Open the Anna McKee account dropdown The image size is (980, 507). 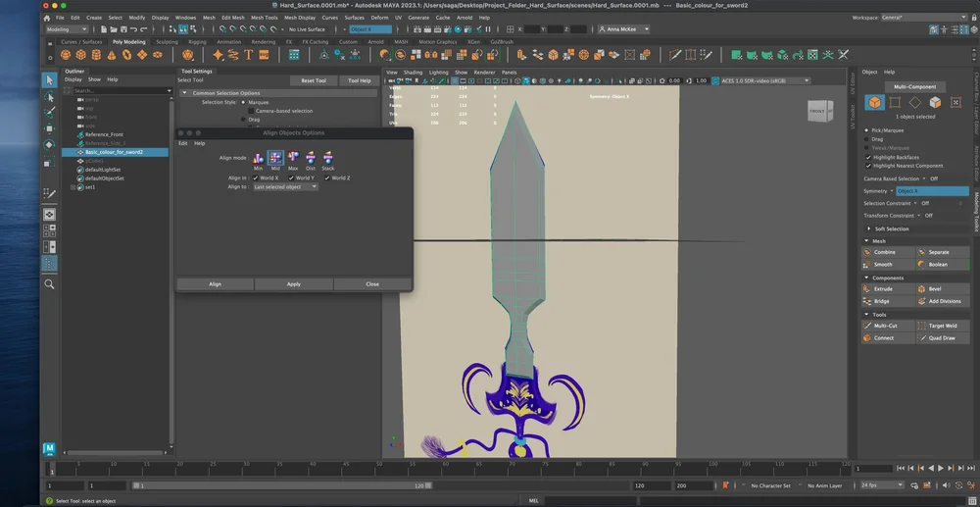pyautogui.click(x=623, y=29)
